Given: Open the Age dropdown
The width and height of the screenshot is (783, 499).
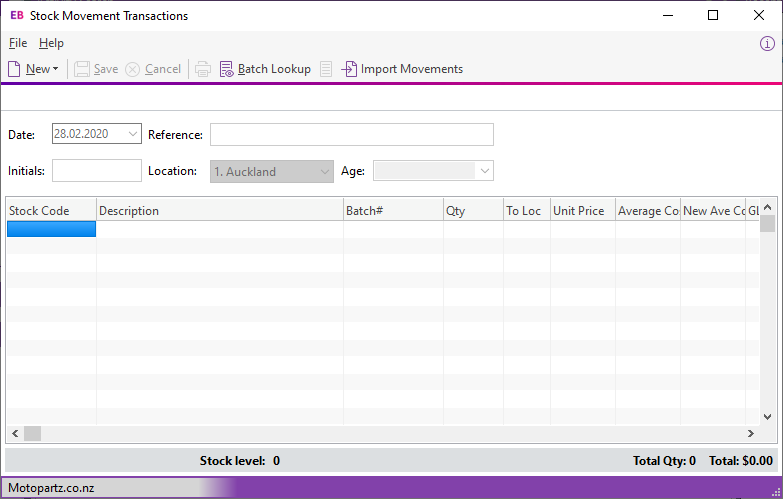Looking at the screenshot, I should pyautogui.click(x=485, y=171).
